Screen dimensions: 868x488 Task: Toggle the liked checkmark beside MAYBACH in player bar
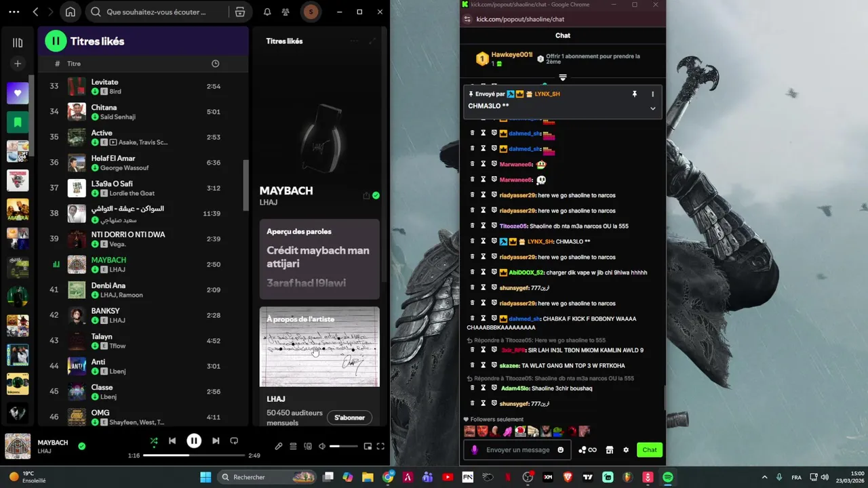[x=81, y=446]
